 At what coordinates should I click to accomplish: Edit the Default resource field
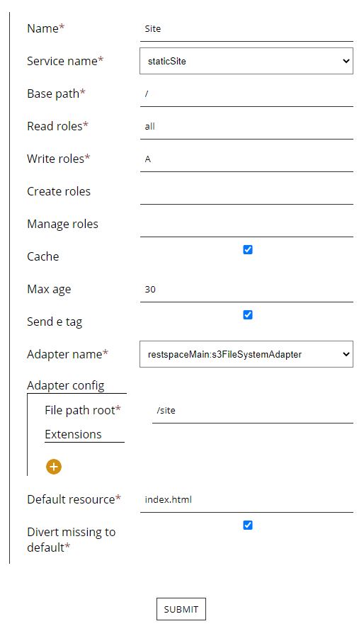[246, 500]
